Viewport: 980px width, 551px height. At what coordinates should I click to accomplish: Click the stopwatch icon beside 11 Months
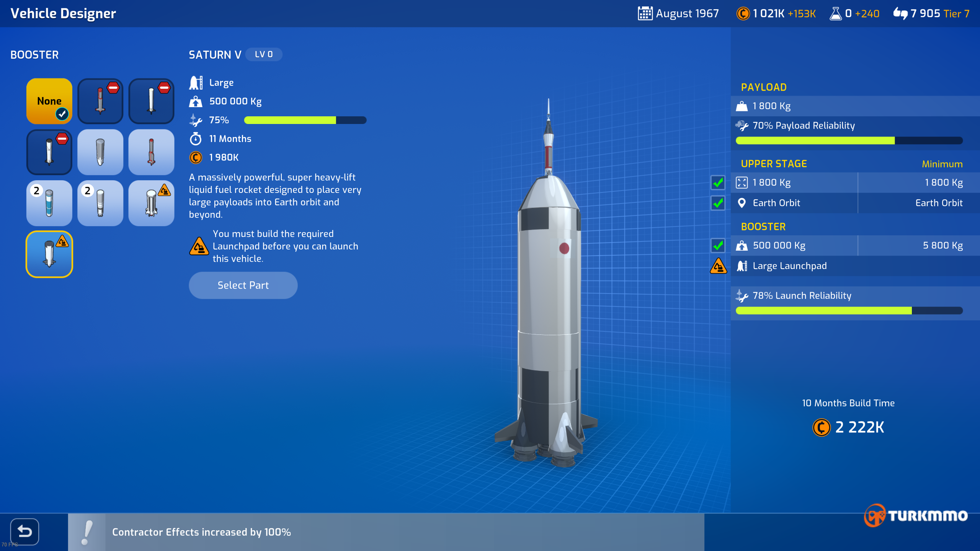(x=196, y=139)
